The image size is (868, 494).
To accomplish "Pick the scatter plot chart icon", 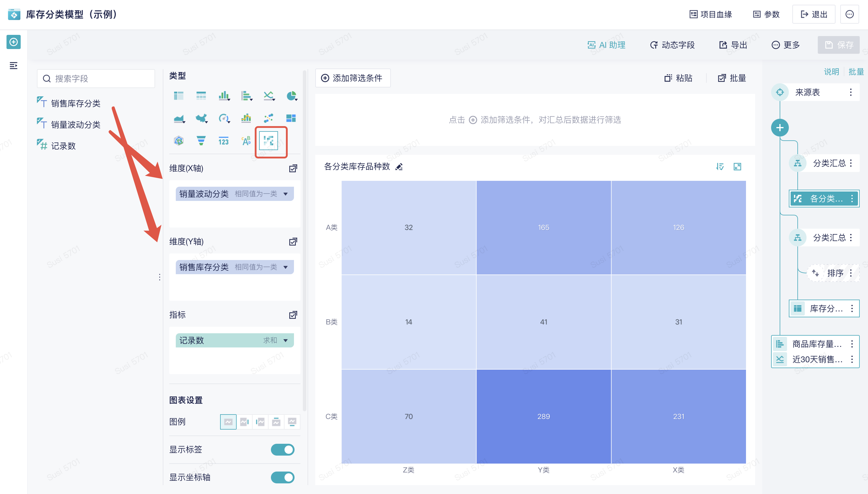I will (x=268, y=118).
